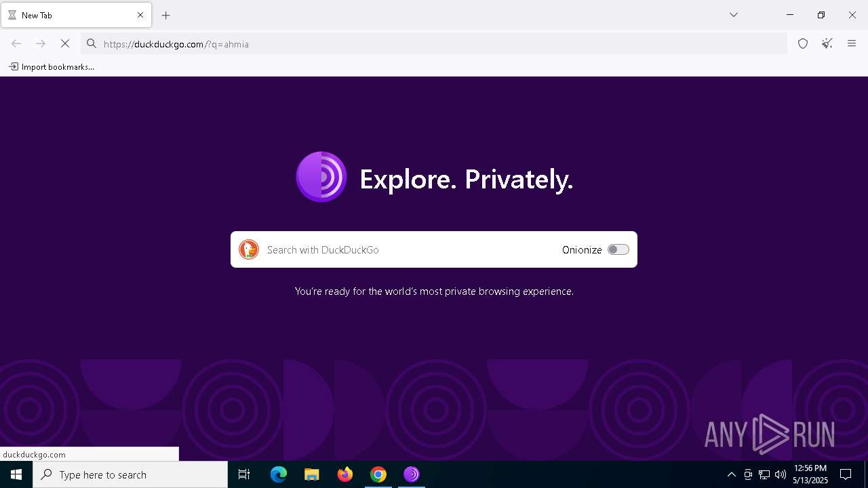Open a new tab with plus button
Screen dimensions: 868x488
pos(166,15)
